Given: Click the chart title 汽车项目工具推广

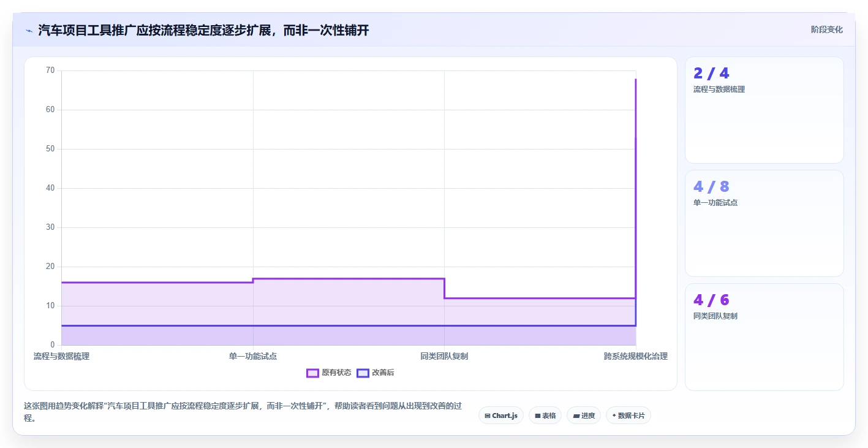Looking at the screenshot, I should click(x=203, y=30).
